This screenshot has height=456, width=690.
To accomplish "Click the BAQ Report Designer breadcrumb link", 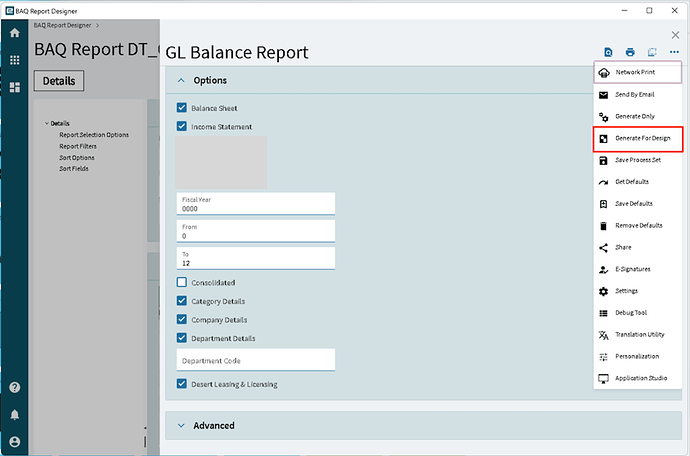I will (x=62, y=26).
